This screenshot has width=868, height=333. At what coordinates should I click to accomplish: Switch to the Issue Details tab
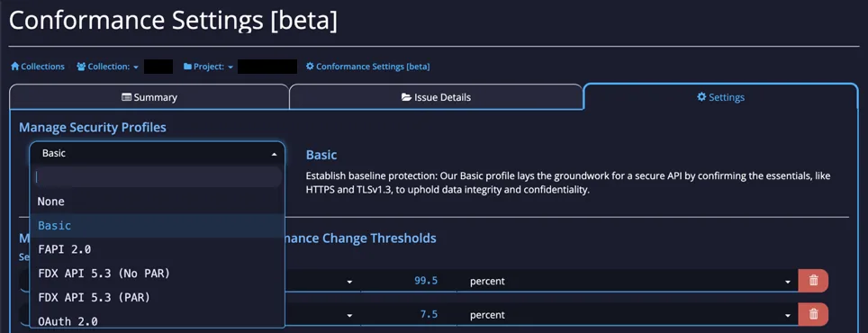point(436,97)
